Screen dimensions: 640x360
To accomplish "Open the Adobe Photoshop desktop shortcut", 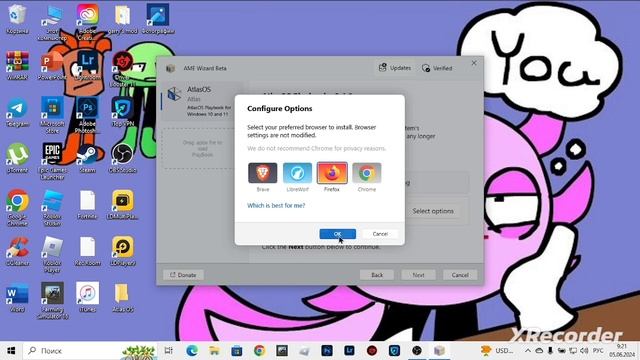I will (87, 115).
